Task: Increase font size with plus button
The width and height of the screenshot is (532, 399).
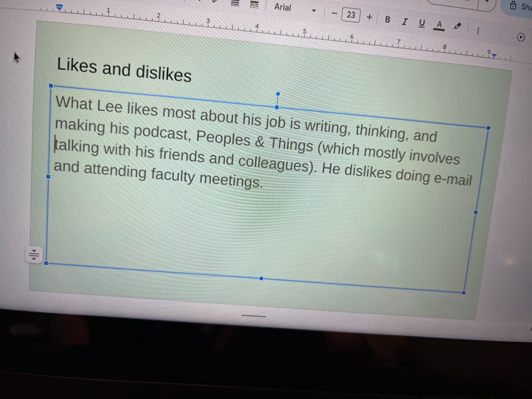Action: tap(369, 17)
